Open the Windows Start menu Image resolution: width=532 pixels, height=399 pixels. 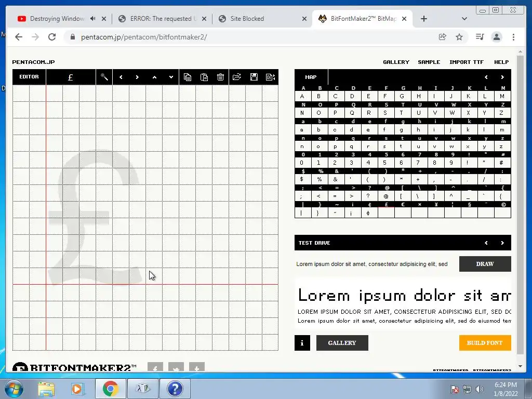tap(13, 389)
